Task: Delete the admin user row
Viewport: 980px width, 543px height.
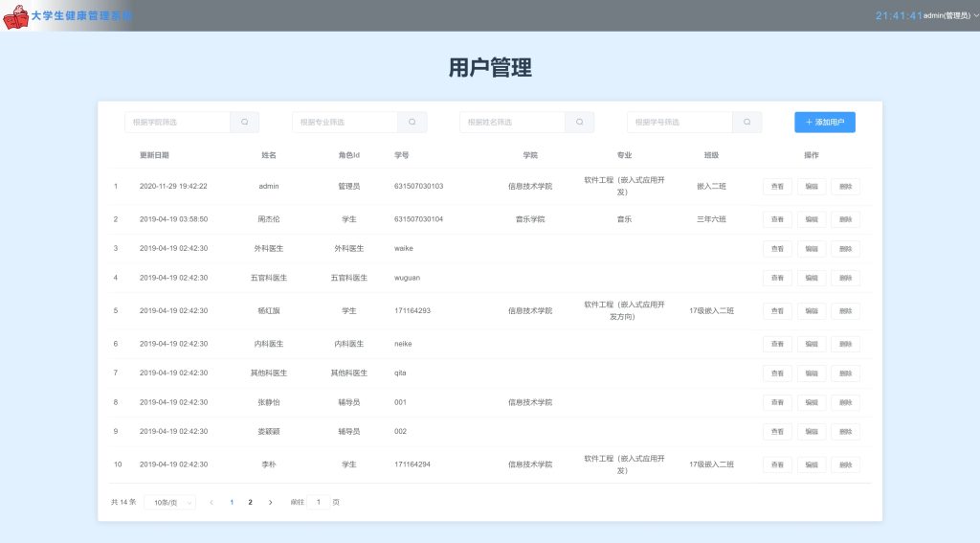Action: click(846, 187)
